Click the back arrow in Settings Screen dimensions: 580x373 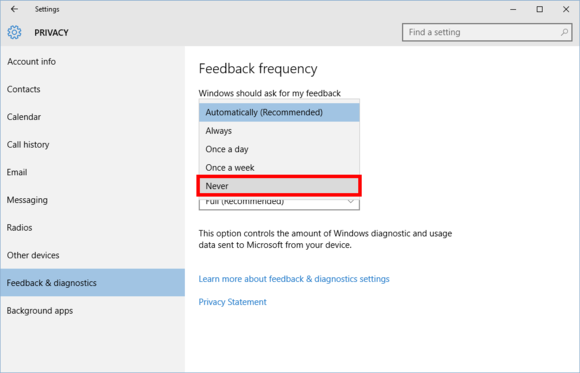[x=14, y=9]
